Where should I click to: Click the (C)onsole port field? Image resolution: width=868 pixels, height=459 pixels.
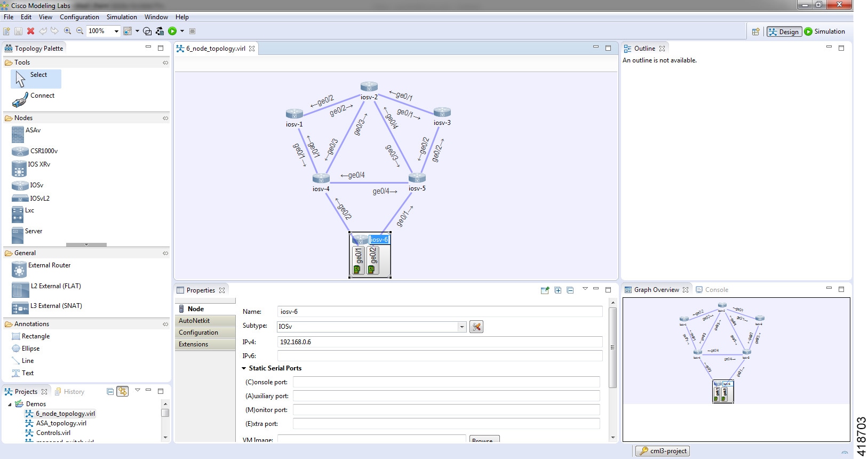click(447, 382)
